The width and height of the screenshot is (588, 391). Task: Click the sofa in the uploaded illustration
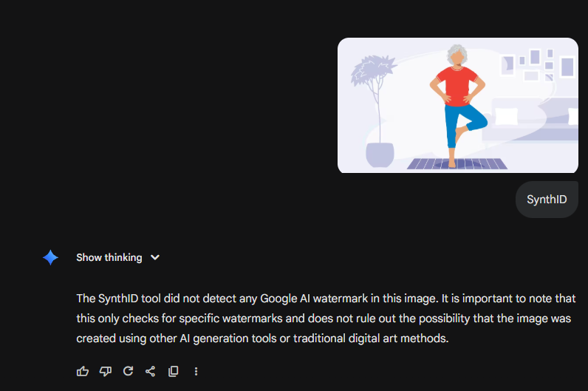(536, 118)
